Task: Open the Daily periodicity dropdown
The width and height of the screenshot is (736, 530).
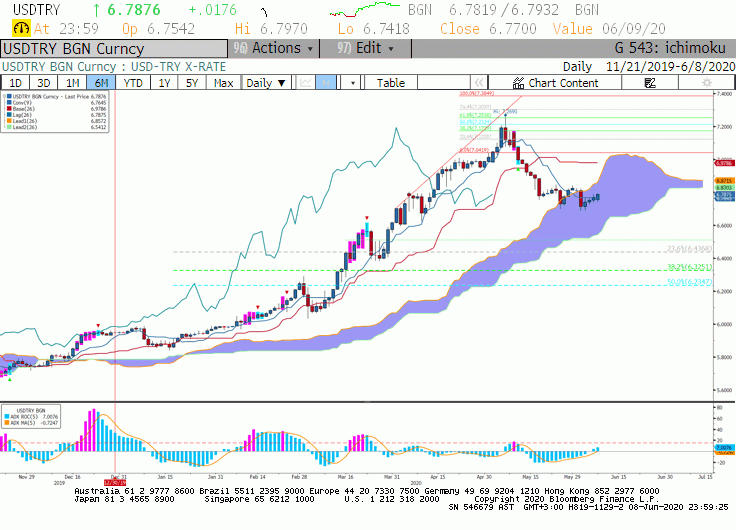Action: [x=266, y=83]
